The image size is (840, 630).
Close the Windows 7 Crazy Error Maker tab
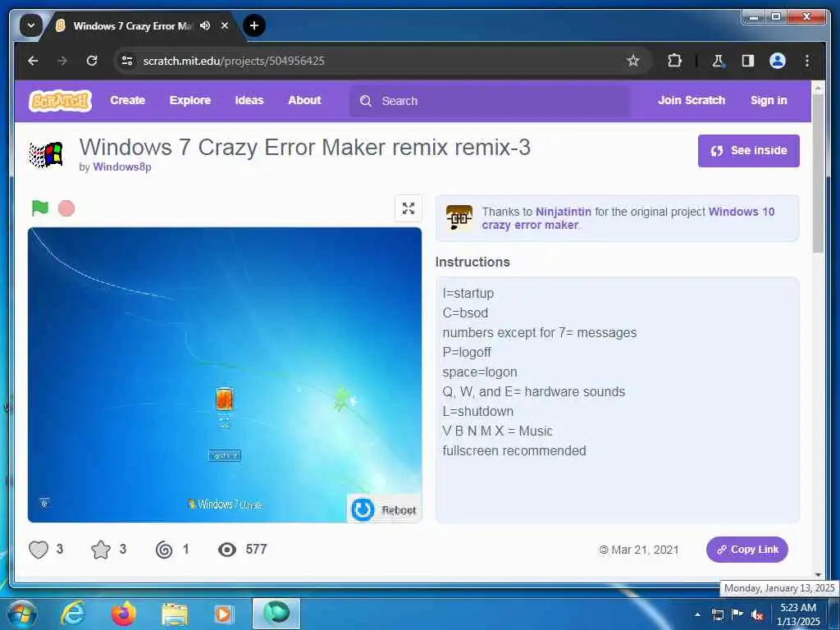225,25
